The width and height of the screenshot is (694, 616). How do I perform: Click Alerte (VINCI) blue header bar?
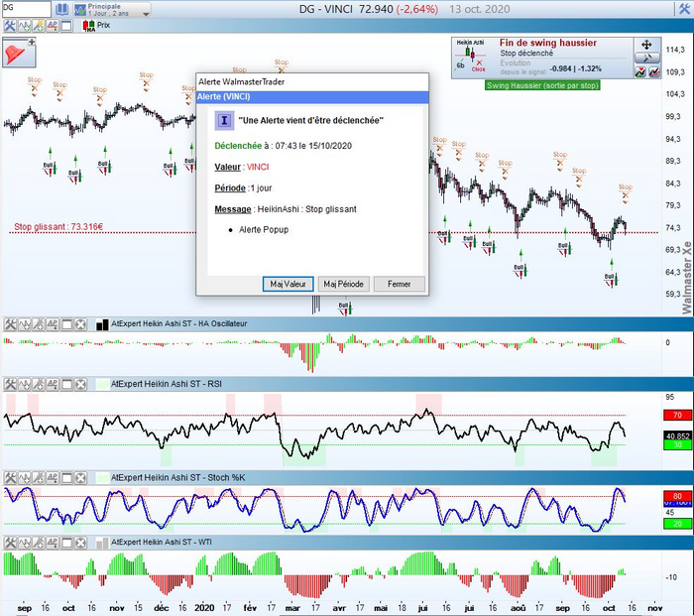coord(312,97)
